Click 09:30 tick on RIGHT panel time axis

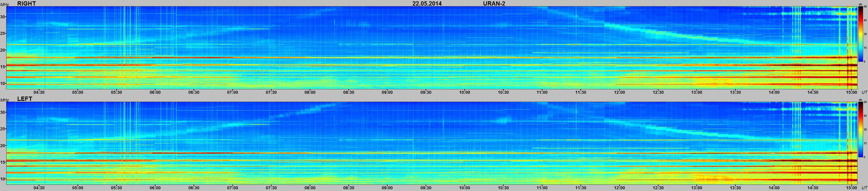coord(426,92)
